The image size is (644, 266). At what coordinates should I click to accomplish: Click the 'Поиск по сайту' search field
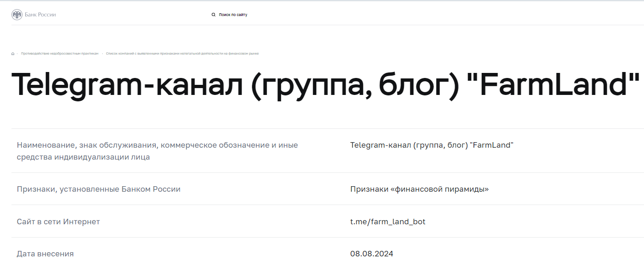point(233,15)
